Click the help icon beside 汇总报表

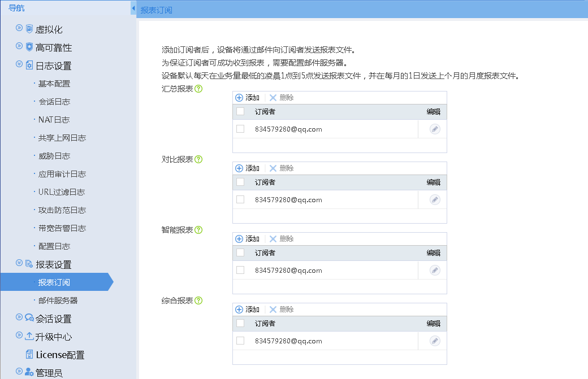pos(198,89)
